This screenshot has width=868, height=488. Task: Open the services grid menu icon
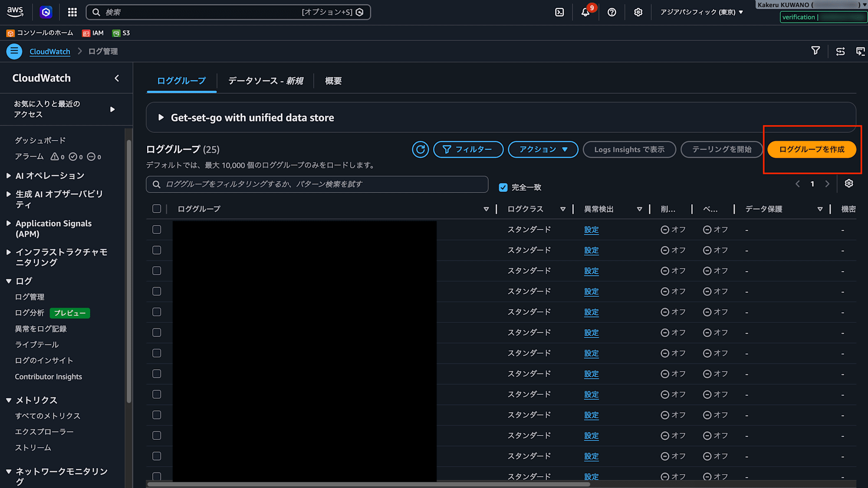72,12
